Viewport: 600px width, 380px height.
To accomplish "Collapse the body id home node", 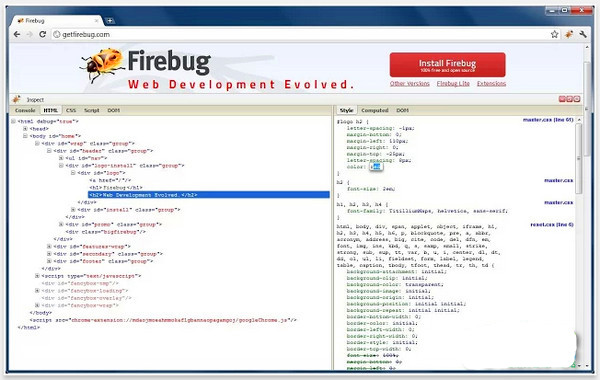I will [25, 136].
